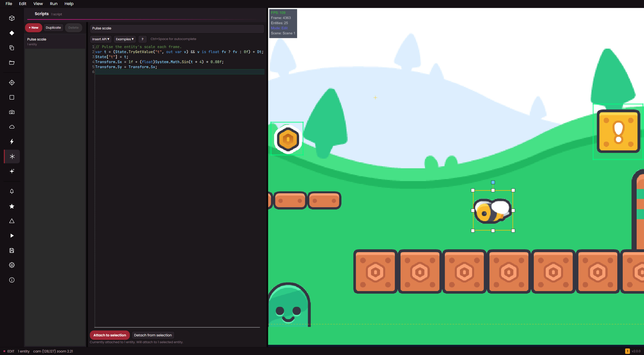This screenshot has width=644, height=355.
Task: Click the blue rotation handle above bee
Action: pyautogui.click(x=493, y=182)
